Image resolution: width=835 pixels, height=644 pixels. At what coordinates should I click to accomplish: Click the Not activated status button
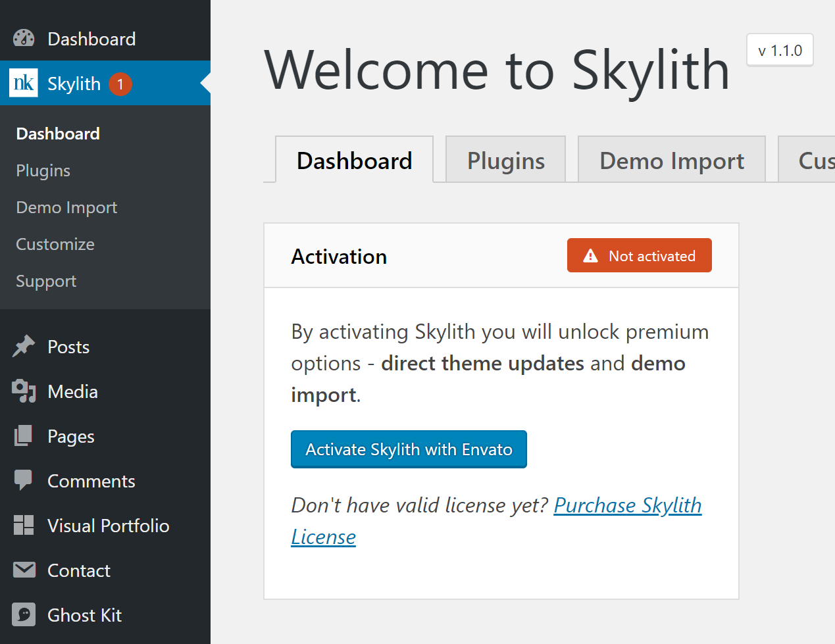pos(640,255)
